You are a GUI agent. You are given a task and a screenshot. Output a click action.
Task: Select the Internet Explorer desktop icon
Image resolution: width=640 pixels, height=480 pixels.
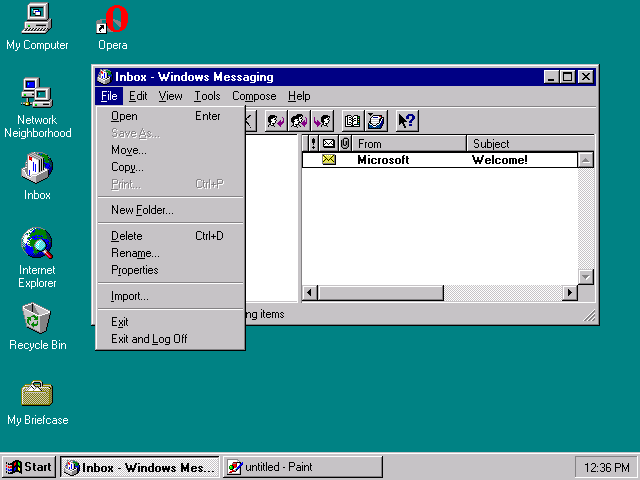[37, 258]
